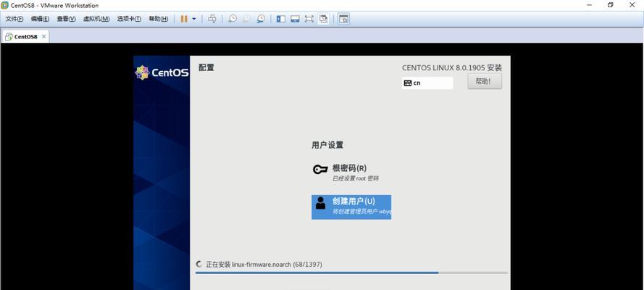Viewport: 644px width, 290px height.
Task: Click the Send Ctrl+Alt+Del toolbar icon
Action: click(212, 19)
